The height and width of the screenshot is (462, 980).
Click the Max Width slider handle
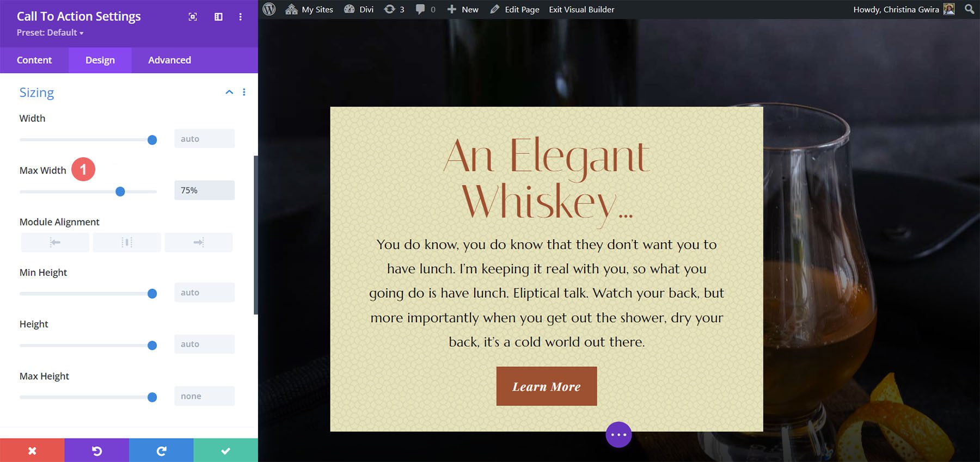(120, 192)
